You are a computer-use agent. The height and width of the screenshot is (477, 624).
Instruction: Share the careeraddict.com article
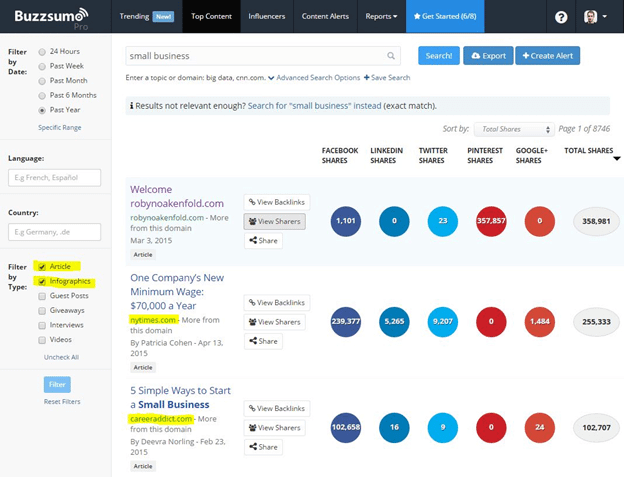pos(263,447)
